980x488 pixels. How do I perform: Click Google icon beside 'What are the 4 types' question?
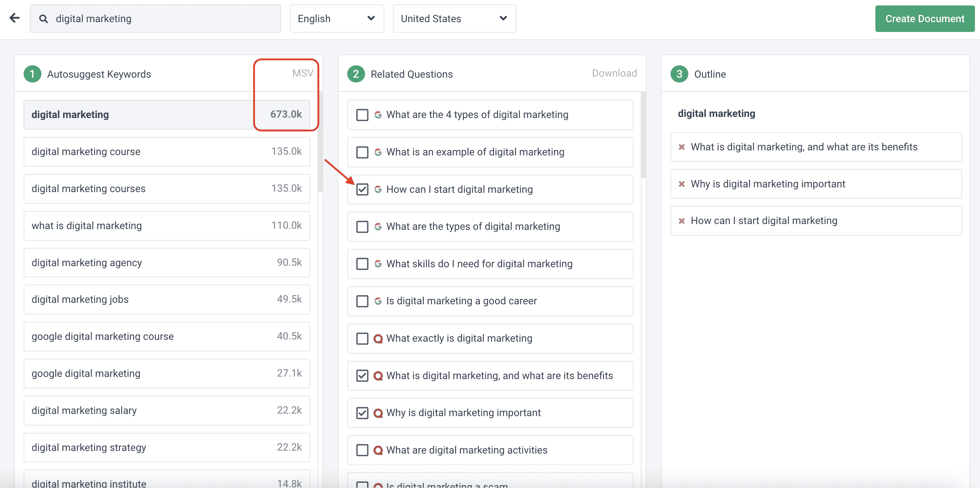pos(378,115)
